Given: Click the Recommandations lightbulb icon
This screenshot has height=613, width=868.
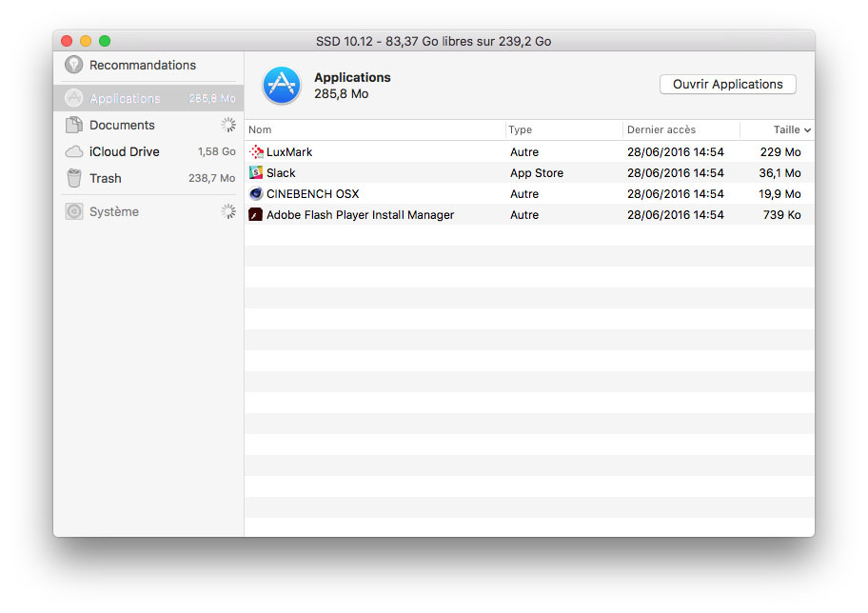Looking at the screenshot, I should coord(73,65).
